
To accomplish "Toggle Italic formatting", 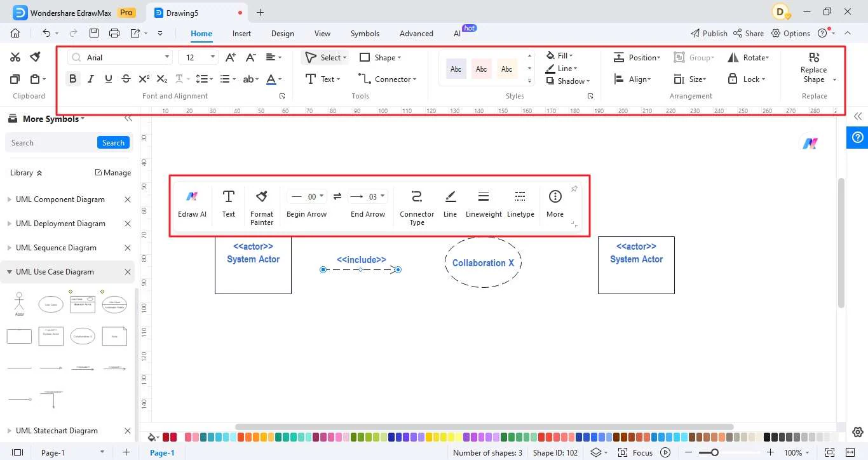I will click(91, 79).
